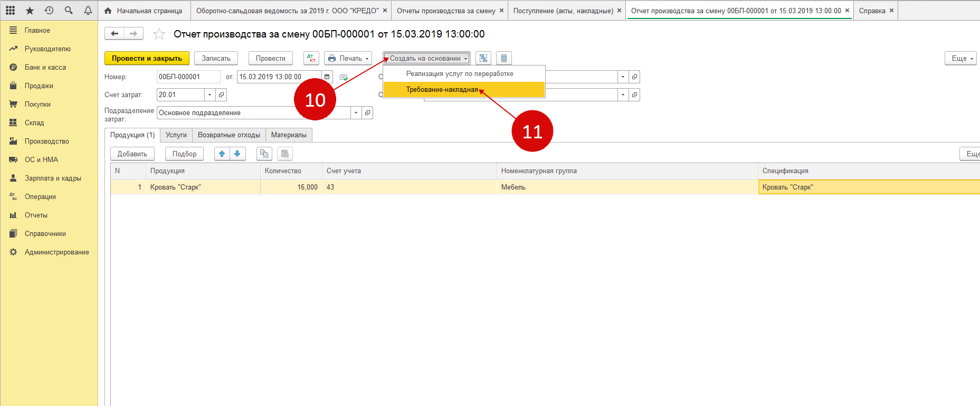
Task: Open the Favorites star in top bar
Action: (x=30, y=10)
